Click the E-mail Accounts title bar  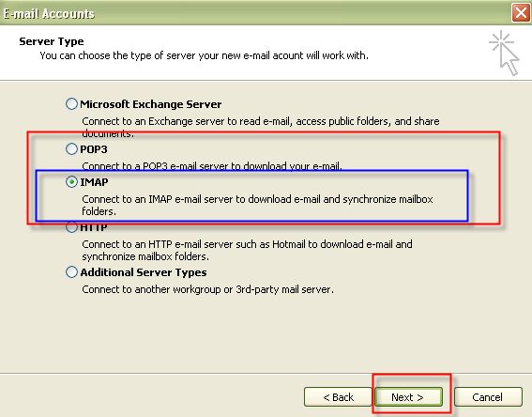click(254, 13)
